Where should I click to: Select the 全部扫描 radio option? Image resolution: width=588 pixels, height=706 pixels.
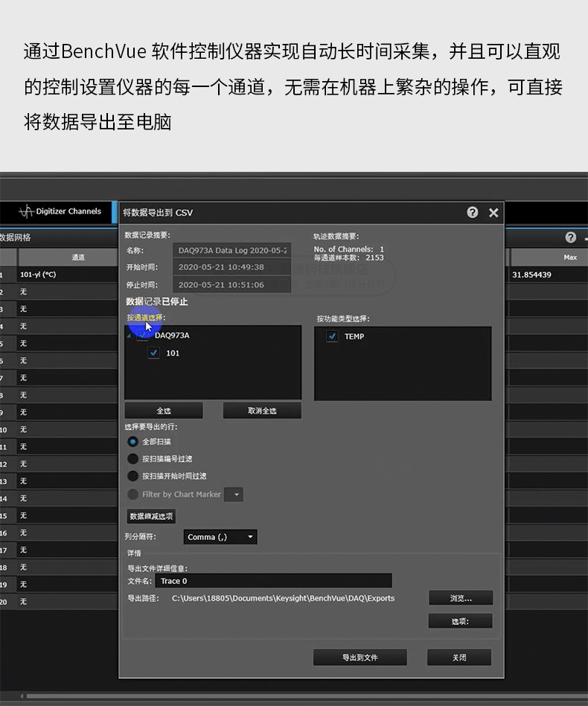click(x=133, y=442)
